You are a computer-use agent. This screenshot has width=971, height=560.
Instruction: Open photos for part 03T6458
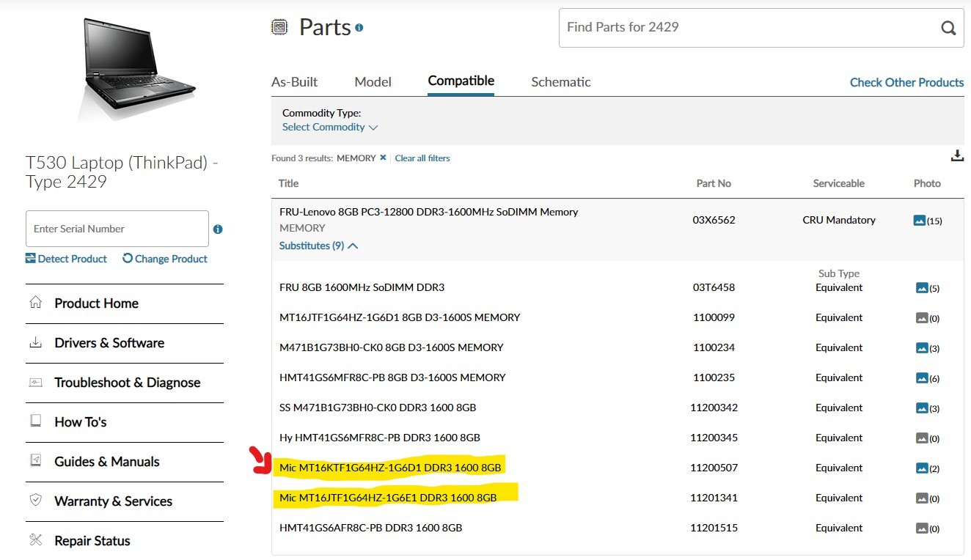pyautogui.click(x=928, y=288)
